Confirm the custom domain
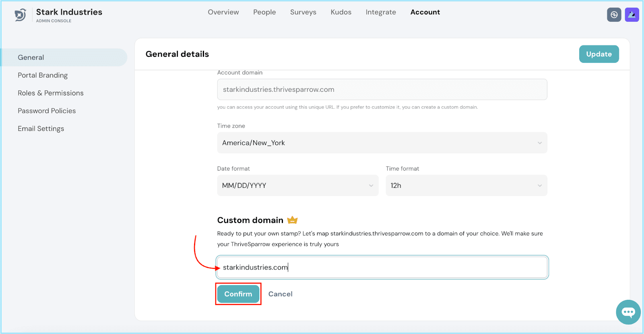The width and height of the screenshot is (644, 334). (238, 294)
